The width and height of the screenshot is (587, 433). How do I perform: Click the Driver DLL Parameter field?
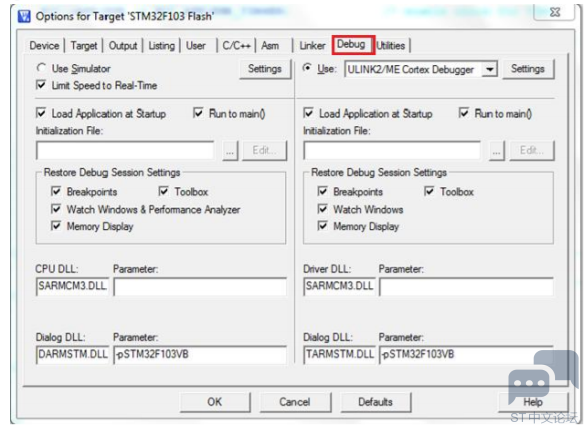[466, 287]
